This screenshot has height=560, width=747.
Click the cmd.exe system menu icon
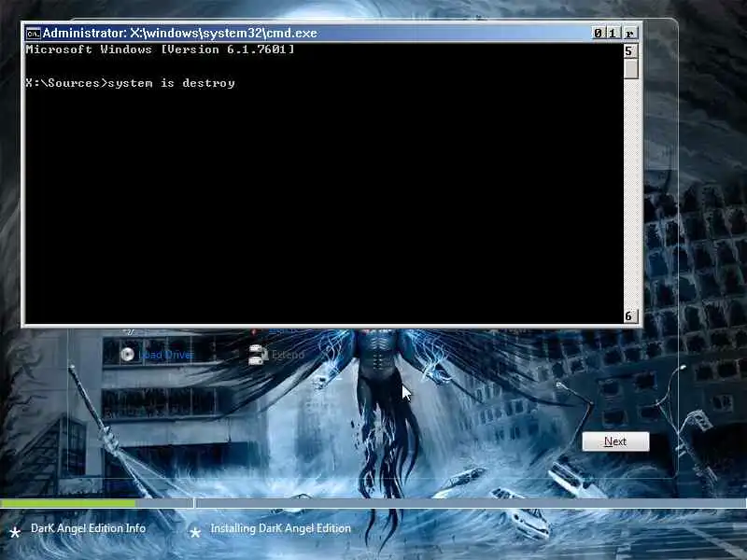coord(33,34)
